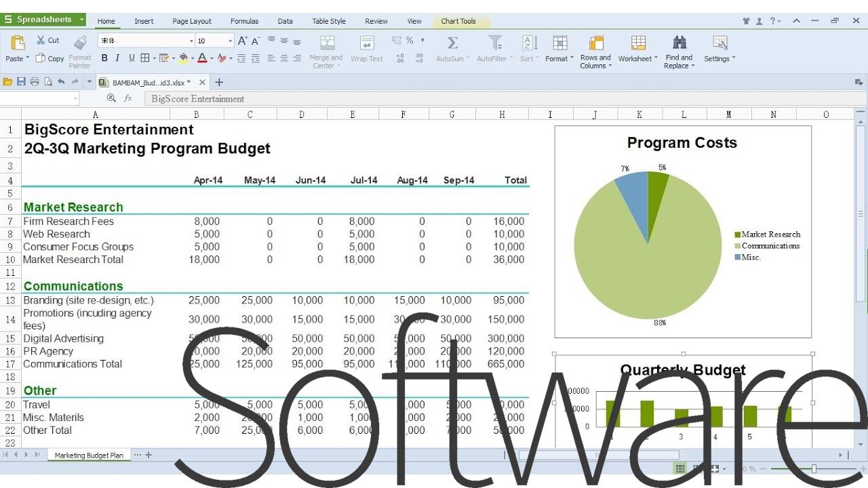Select the row 10 header
868x488 pixels.
click(x=10, y=260)
